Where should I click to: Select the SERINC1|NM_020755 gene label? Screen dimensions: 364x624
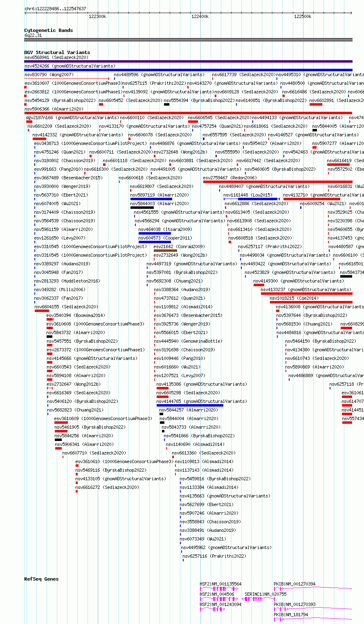click(x=265, y=594)
